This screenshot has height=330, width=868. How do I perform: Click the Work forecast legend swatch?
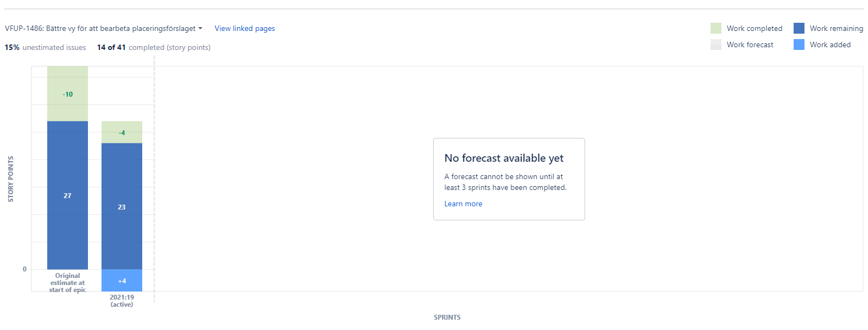tap(716, 45)
